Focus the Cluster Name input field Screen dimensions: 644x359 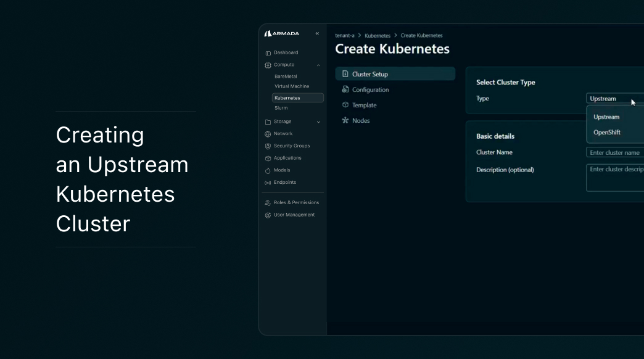615,152
